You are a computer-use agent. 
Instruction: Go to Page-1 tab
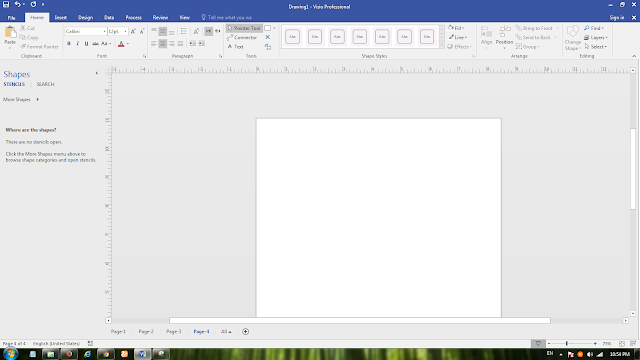[x=118, y=331]
